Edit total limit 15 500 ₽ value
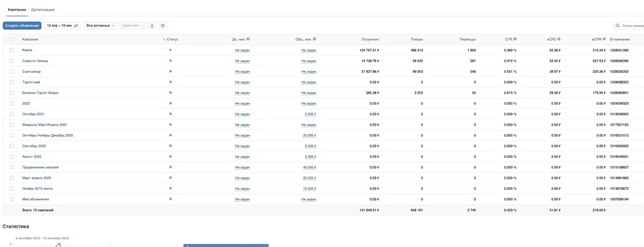Viewport: 644px width, 247px height. tap(309, 188)
